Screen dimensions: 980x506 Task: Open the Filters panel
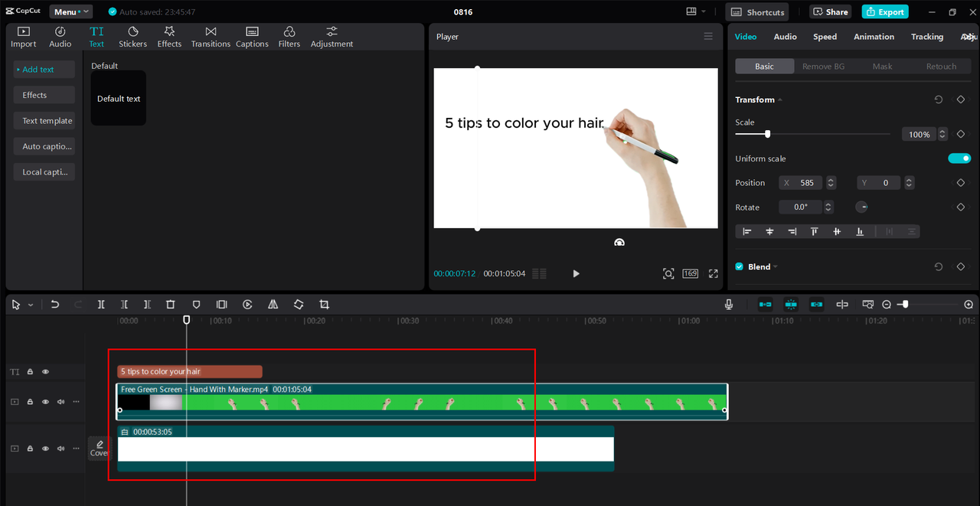click(289, 37)
